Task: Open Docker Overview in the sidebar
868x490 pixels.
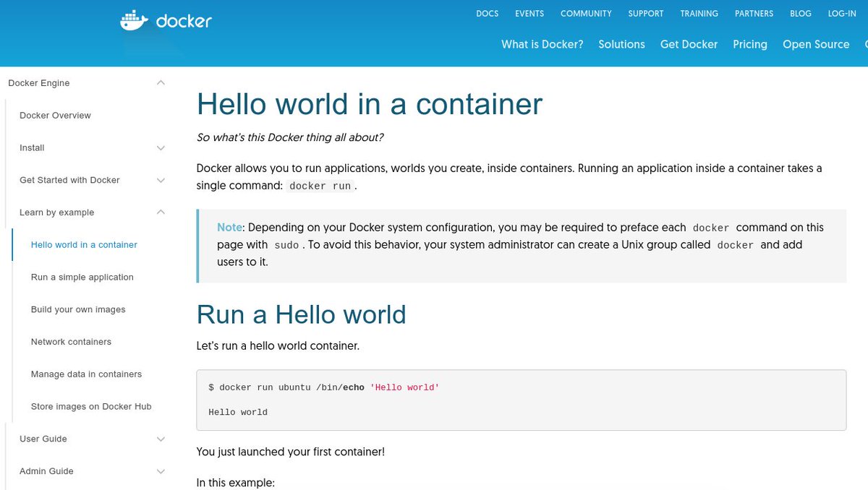Action: pyautogui.click(x=55, y=116)
